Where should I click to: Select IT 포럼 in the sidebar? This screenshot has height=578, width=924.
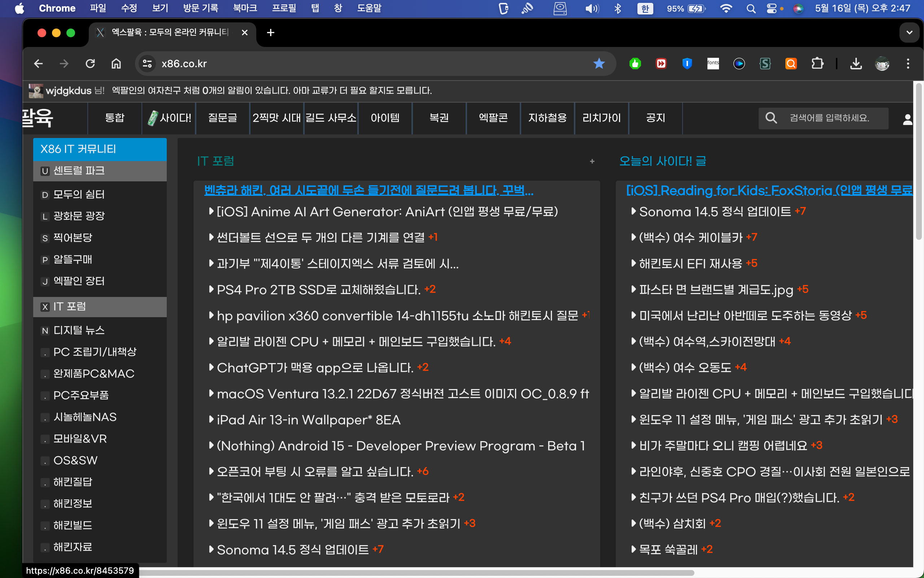[100, 307]
